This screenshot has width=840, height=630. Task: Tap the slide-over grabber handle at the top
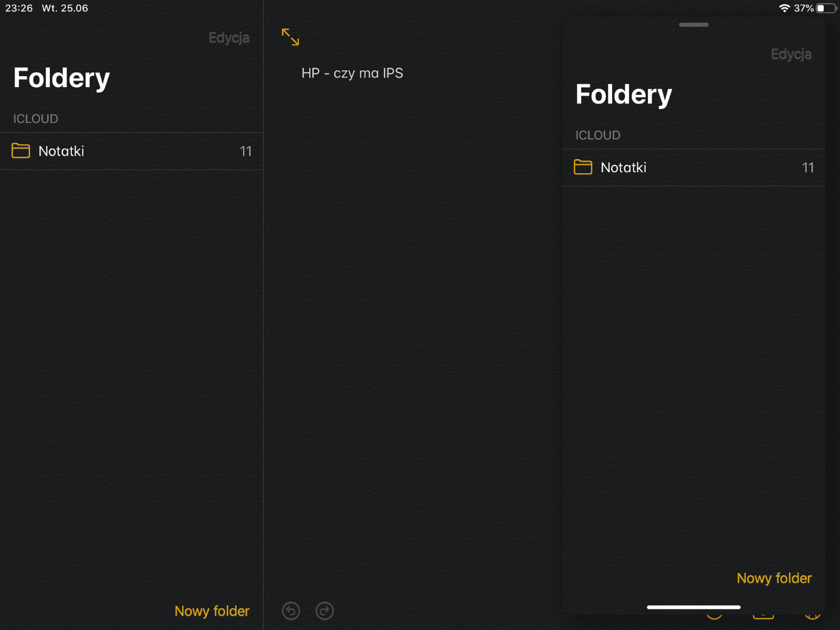(x=694, y=25)
